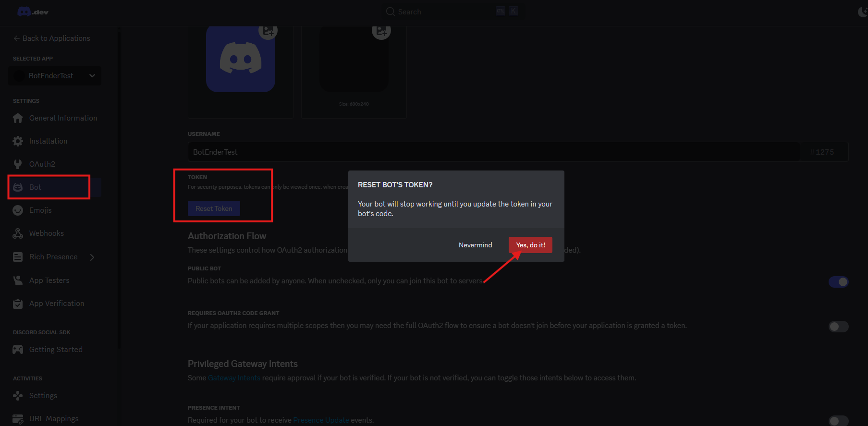The width and height of the screenshot is (868, 426).
Task: Click the App Verification clipboard icon
Action: [18, 304]
